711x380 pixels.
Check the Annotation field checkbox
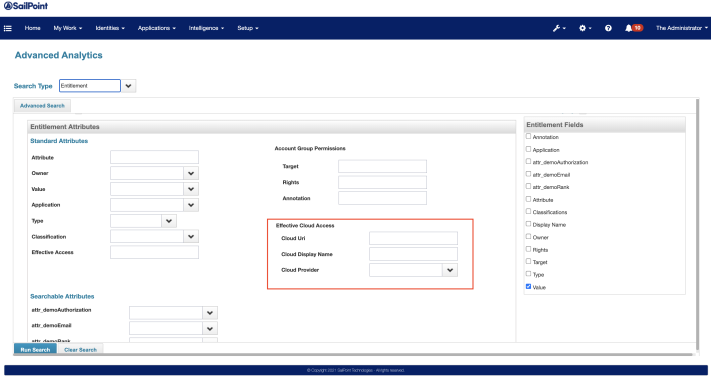pos(528,136)
